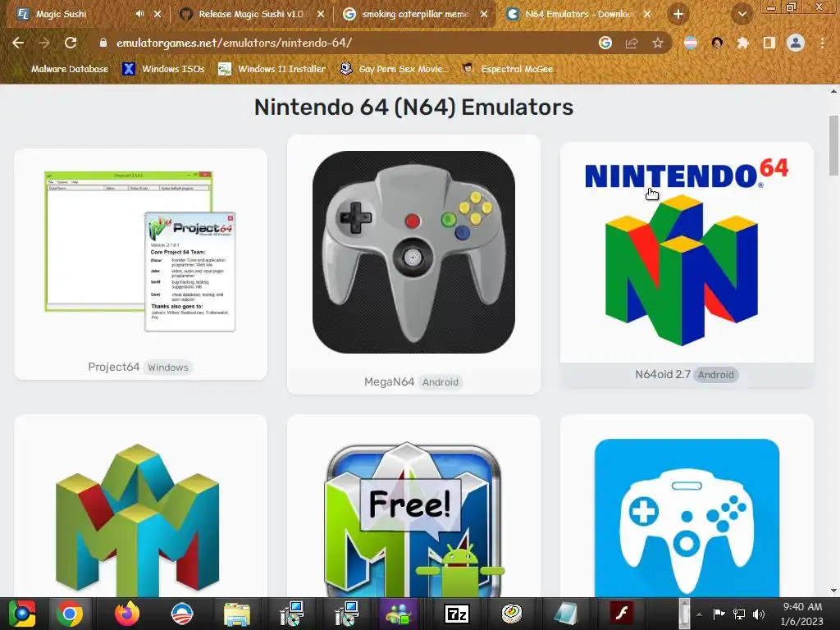840x630 pixels.
Task: Open the Espectral McGee bookmark
Action: (508, 69)
